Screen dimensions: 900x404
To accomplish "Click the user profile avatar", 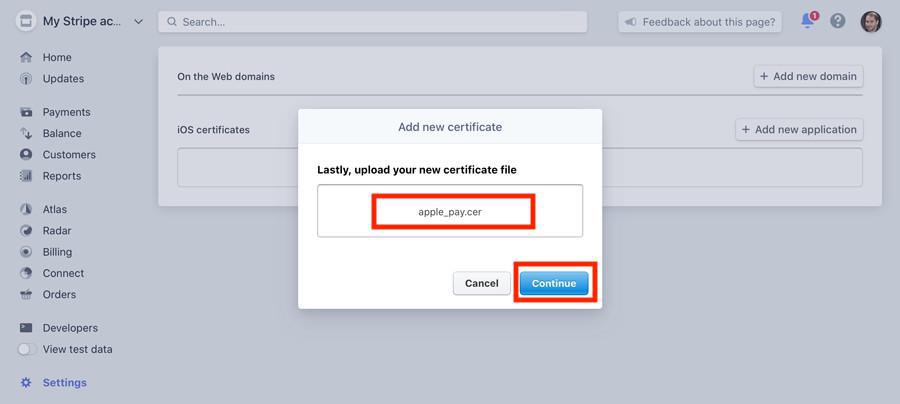I will click(x=871, y=21).
